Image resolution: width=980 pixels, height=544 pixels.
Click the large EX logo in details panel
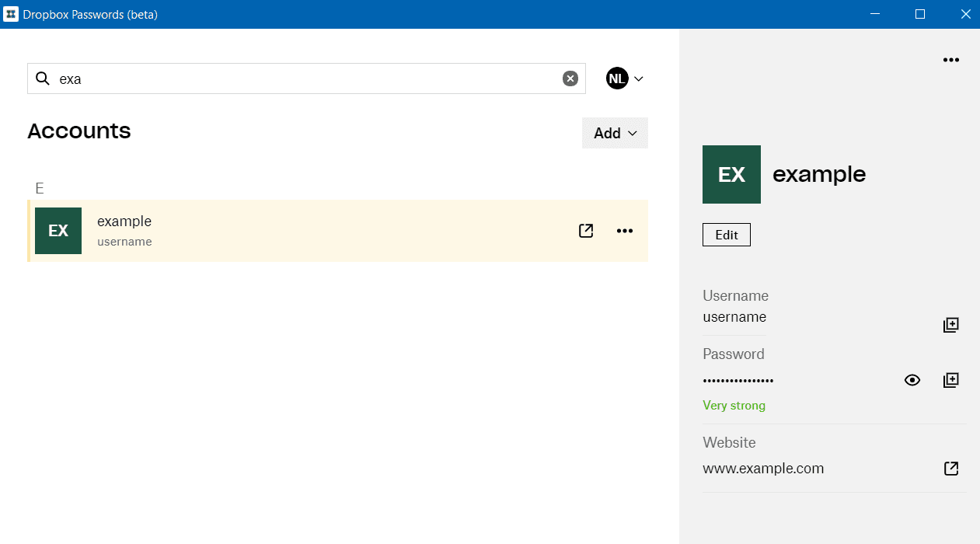coord(731,174)
